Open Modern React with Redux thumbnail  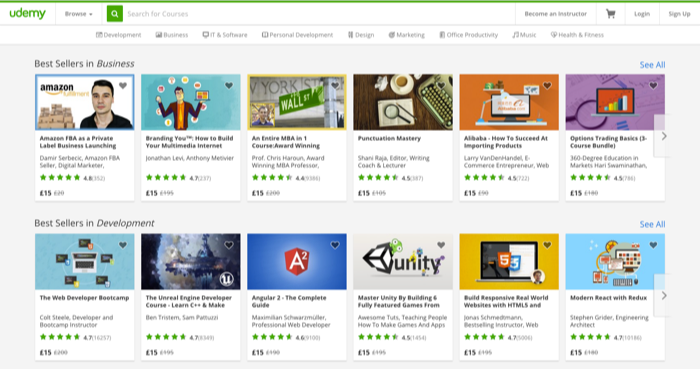click(615, 261)
